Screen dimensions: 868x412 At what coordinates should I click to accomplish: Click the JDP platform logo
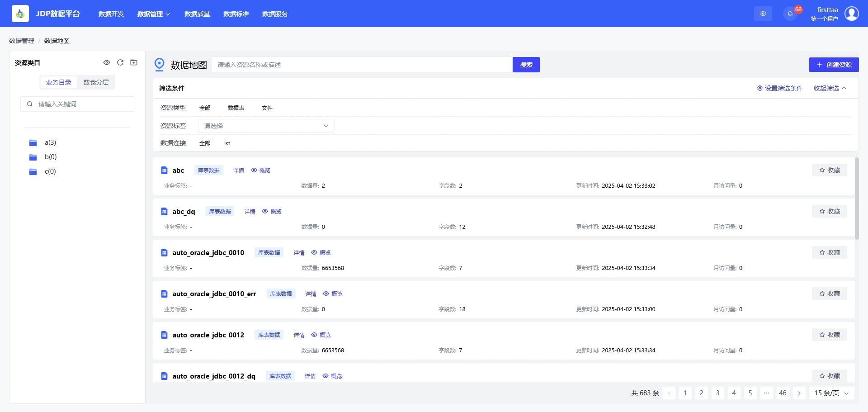pyautogui.click(x=20, y=14)
